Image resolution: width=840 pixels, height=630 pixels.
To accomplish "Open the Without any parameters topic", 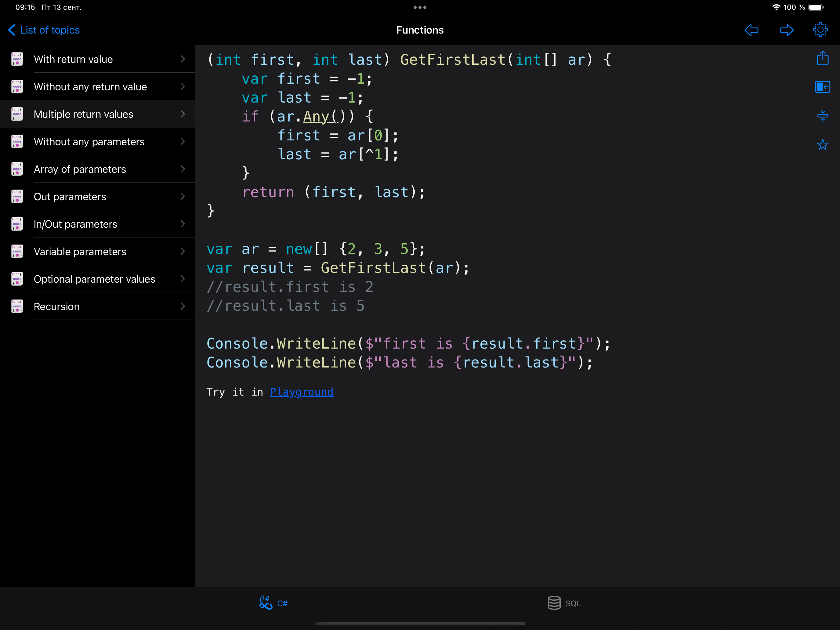I will point(98,141).
